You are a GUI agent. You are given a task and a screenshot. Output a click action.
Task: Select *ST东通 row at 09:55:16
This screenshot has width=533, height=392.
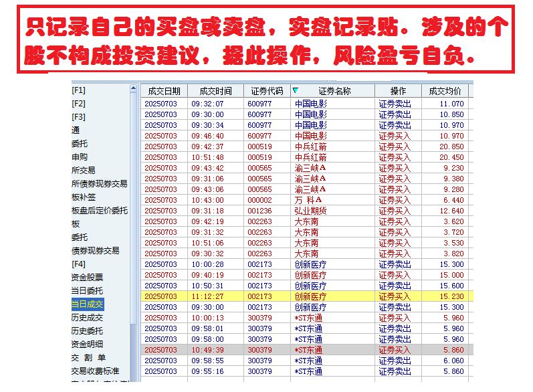click(x=307, y=371)
